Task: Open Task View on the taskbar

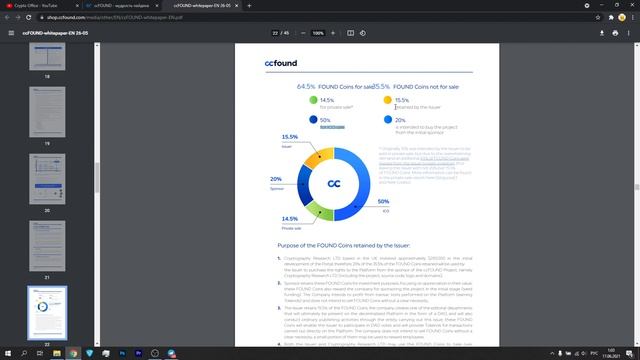Action: click(x=40, y=353)
